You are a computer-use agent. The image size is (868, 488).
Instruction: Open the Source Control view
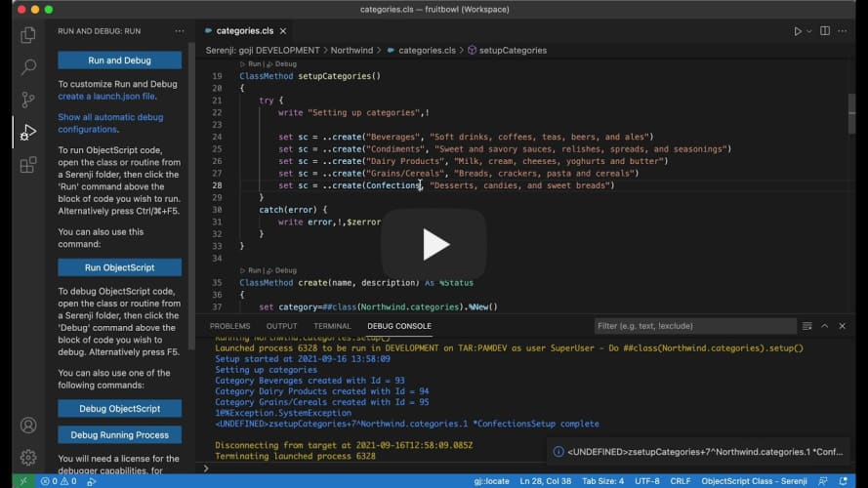27,100
